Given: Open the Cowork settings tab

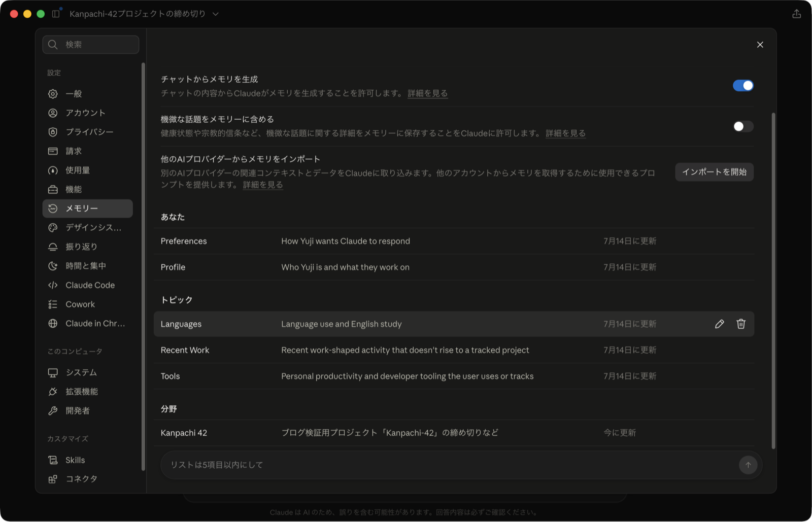Looking at the screenshot, I should point(88,304).
